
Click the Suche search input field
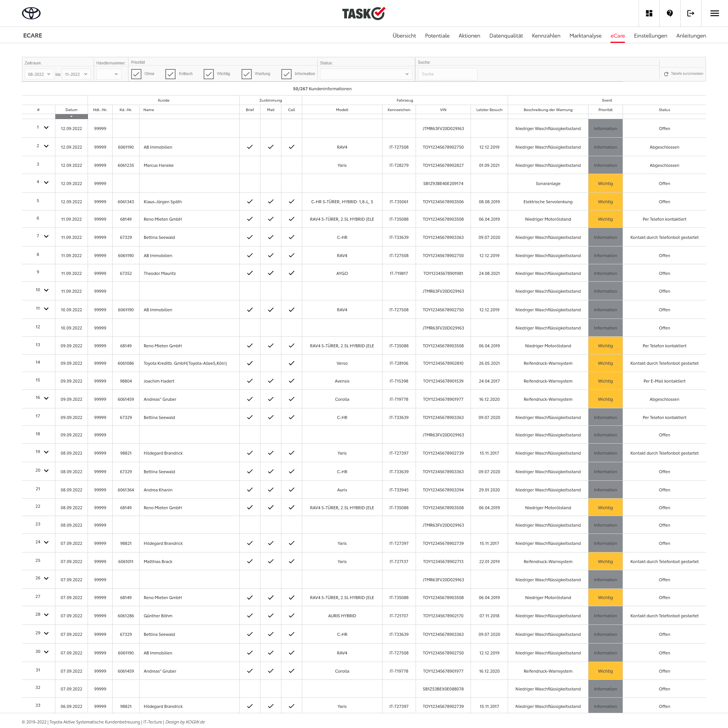point(447,74)
